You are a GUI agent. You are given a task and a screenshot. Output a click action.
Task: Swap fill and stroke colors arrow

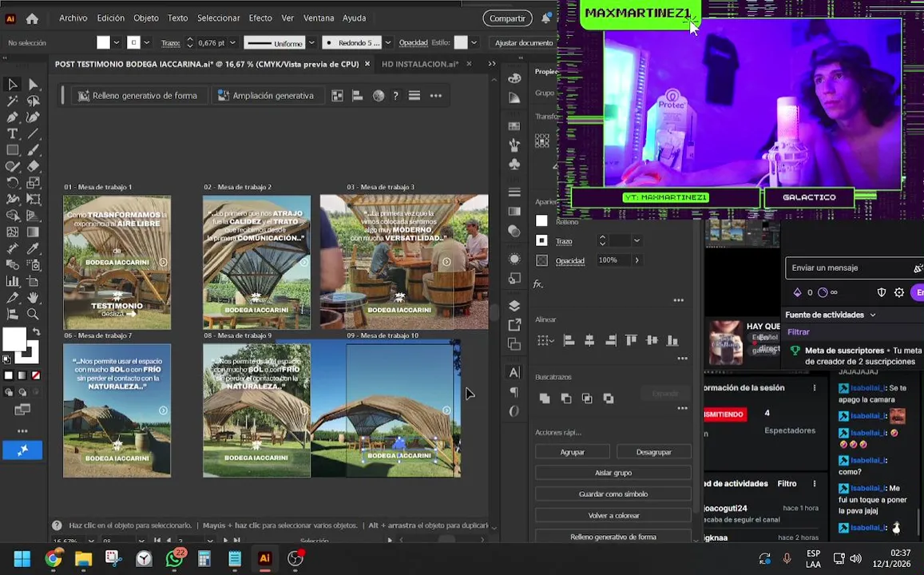[36, 331]
